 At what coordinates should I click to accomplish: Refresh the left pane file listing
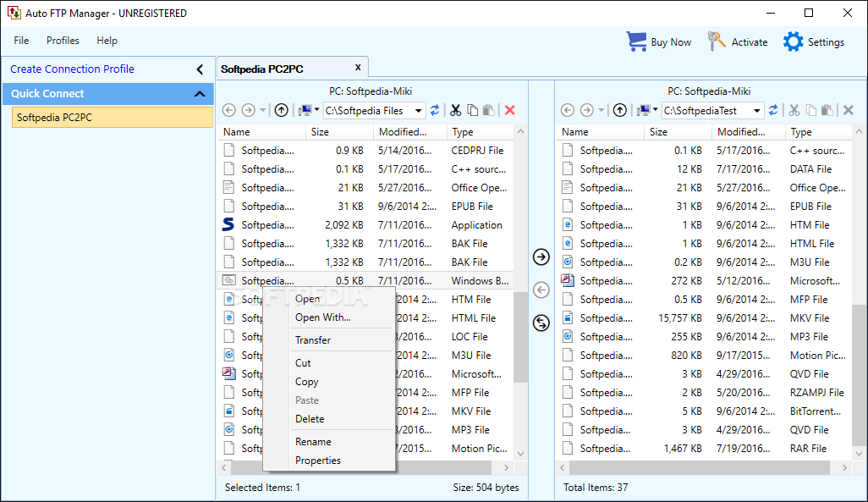435,110
